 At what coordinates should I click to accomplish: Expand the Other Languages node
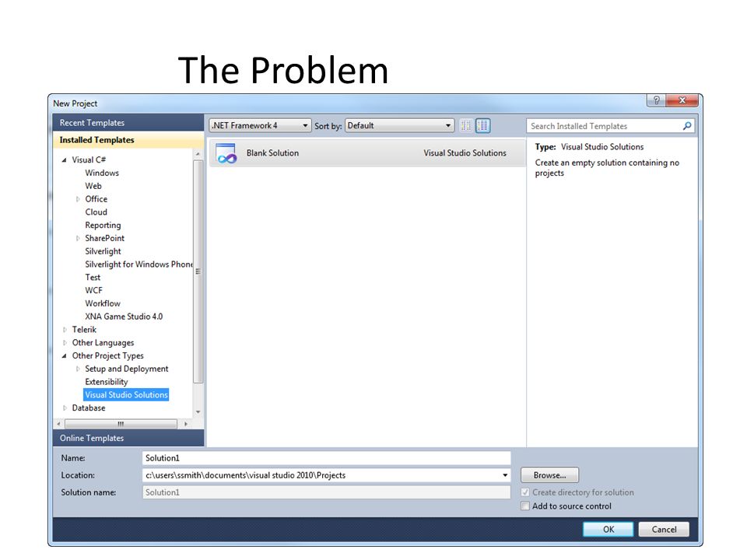pos(65,343)
